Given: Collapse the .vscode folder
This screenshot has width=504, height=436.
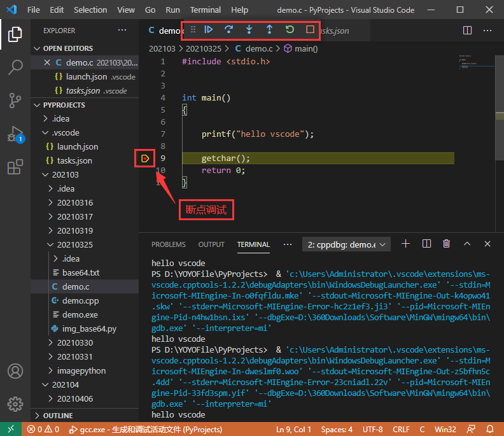Looking at the screenshot, I should click(x=45, y=133).
